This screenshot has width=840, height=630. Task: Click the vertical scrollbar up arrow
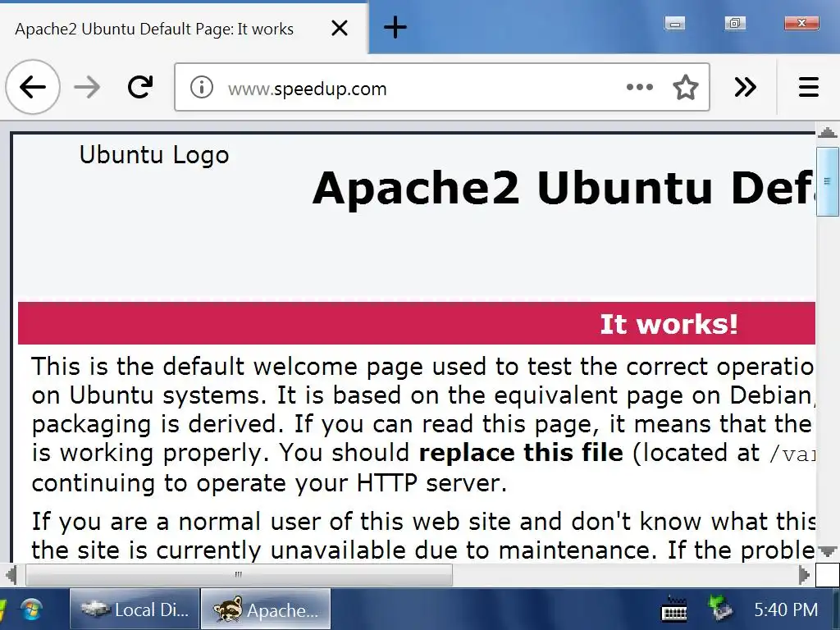point(828,132)
